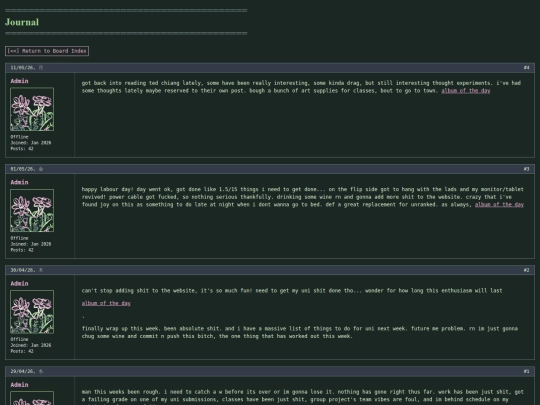
Task: Click the #3 post number
Action: pos(527,169)
